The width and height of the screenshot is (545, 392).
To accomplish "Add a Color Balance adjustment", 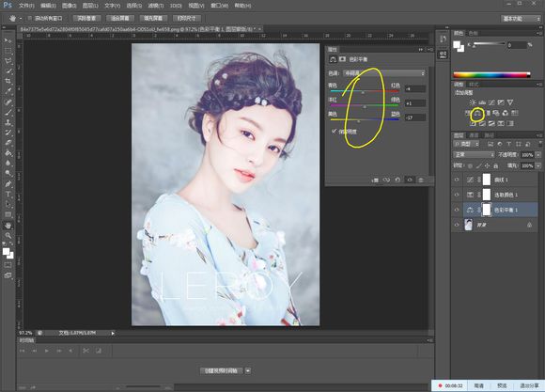I will [x=477, y=113].
